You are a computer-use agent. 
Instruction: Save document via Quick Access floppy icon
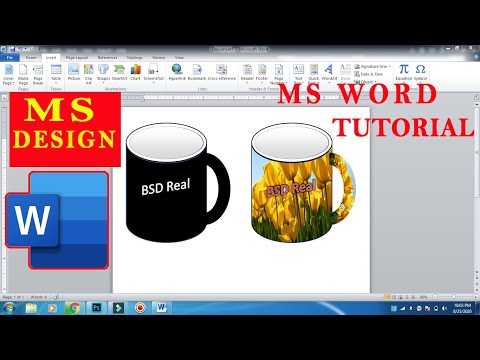pyautogui.click(x=13, y=49)
